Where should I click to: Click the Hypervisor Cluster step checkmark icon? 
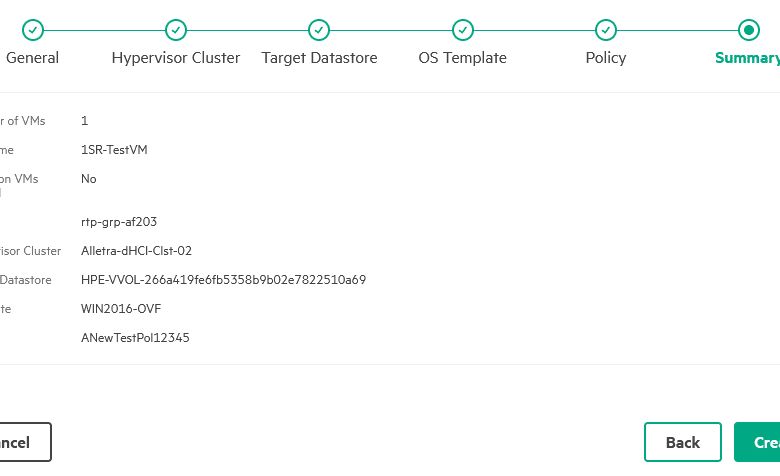176,30
